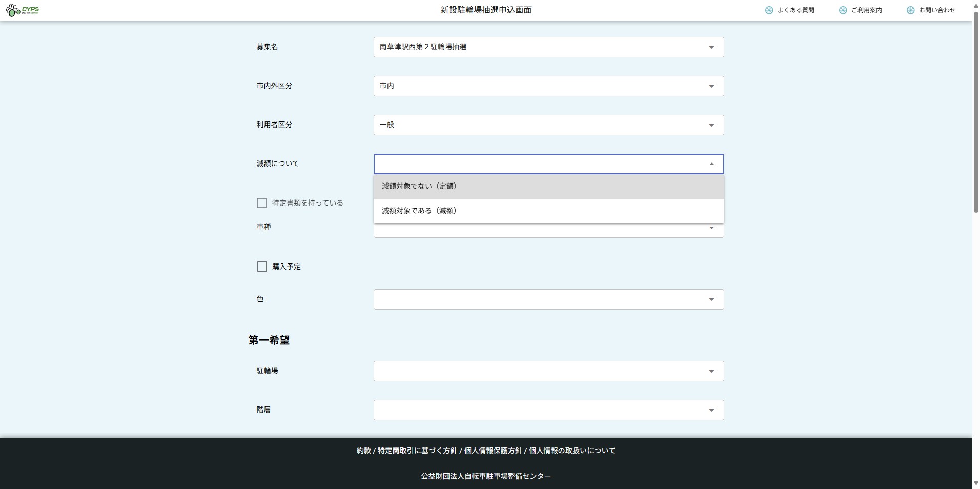Click the CYPS bicycle logo
980x489 pixels.
23,10
